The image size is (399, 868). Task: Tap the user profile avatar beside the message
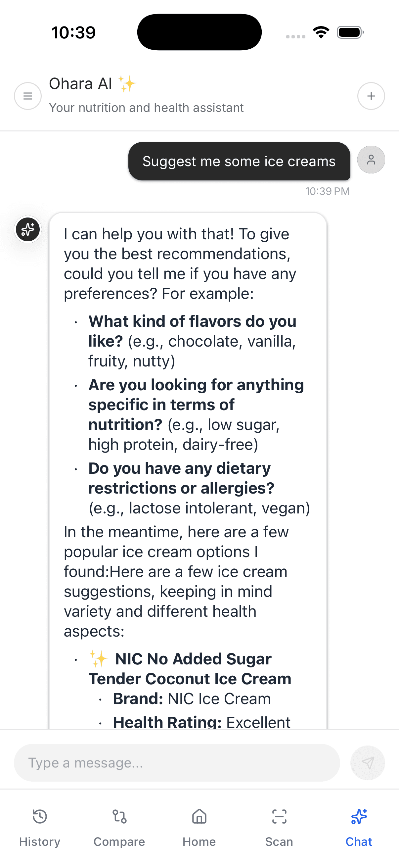coord(371,160)
